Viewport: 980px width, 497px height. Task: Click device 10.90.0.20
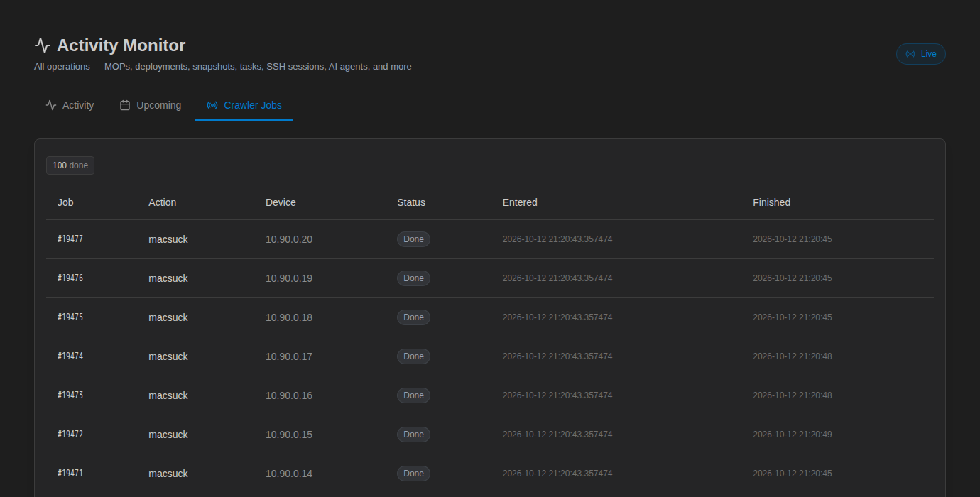click(x=289, y=239)
